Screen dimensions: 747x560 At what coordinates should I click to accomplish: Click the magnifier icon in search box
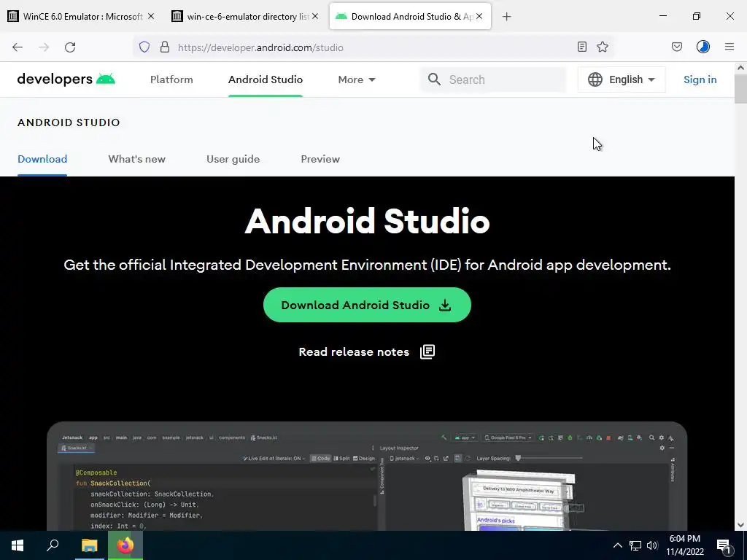[x=434, y=79]
